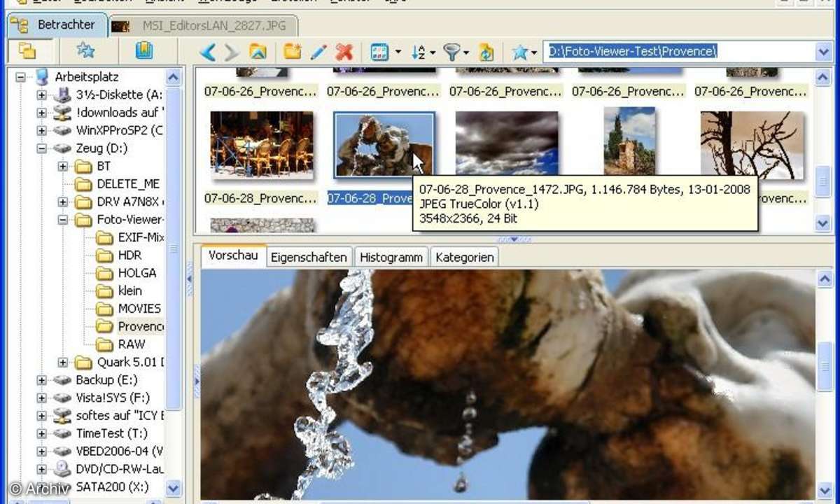The height and width of the screenshot is (504, 840).
Task: Open the Eigenschaften tab
Action: pos(309,257)
